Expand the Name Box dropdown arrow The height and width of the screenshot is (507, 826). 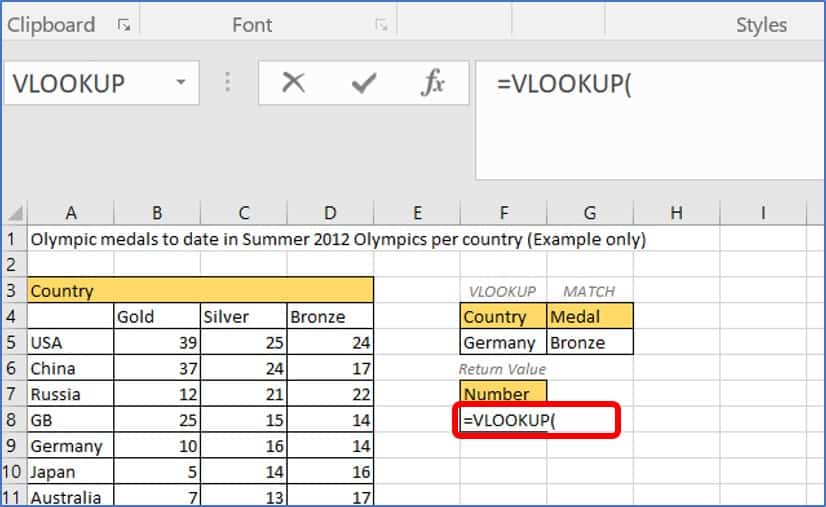tap(181, 83)
